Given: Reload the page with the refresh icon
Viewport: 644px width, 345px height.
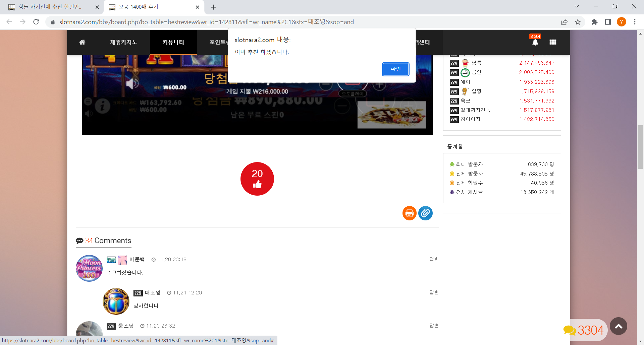Looking at the screenshot, I should tap(36, 22).
